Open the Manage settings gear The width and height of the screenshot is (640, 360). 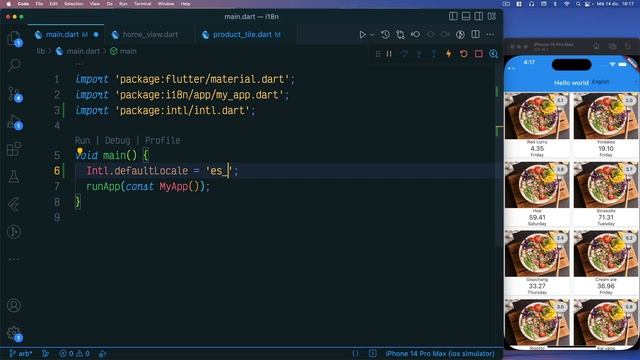point(14,333)
